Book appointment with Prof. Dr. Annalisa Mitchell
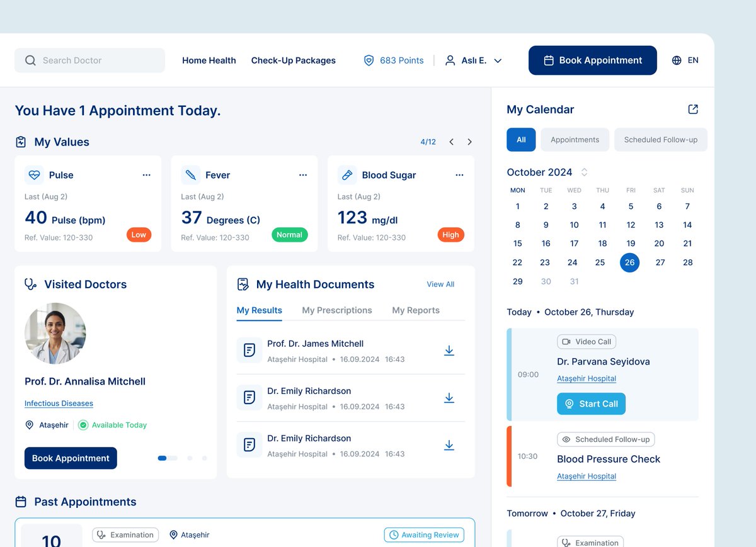 (71, 458)
